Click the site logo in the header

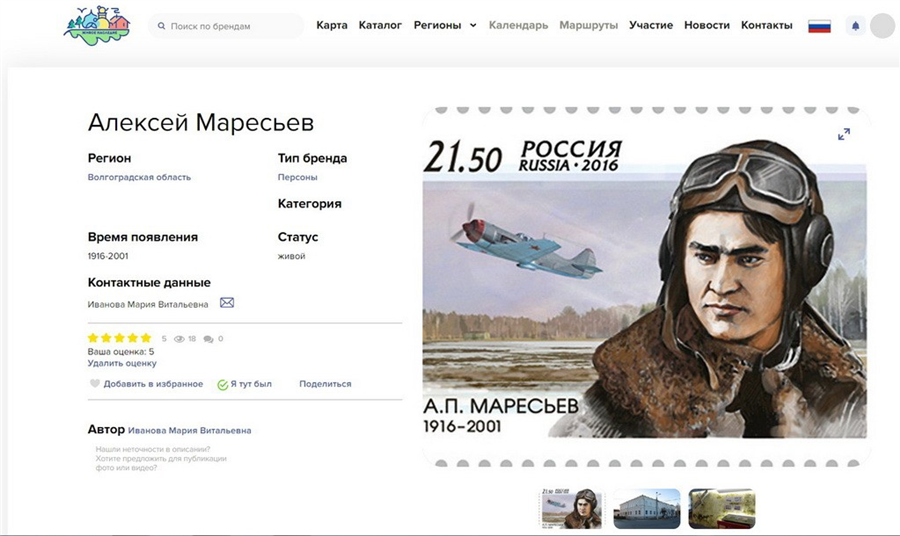[x=97, y=25]
